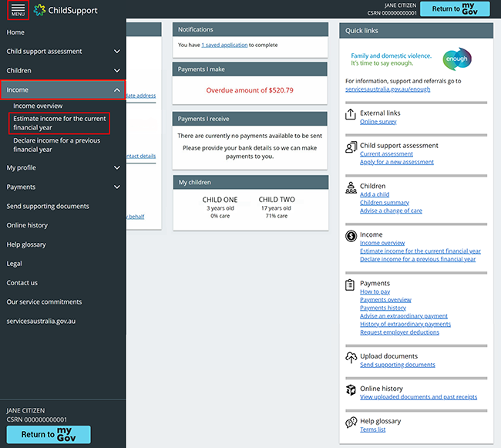Click the Online history icon
The width and height of the screenshot is (501, 448).
point(351,390)
